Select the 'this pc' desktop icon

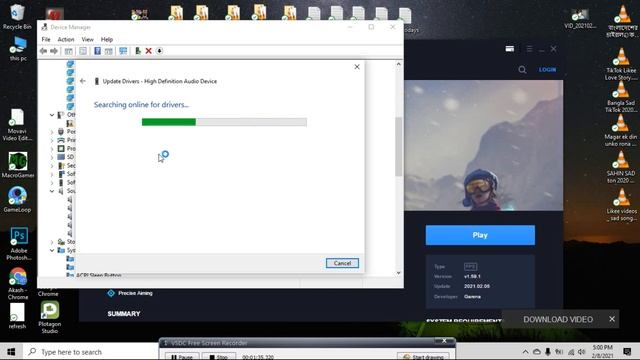[x=18, y=49]
